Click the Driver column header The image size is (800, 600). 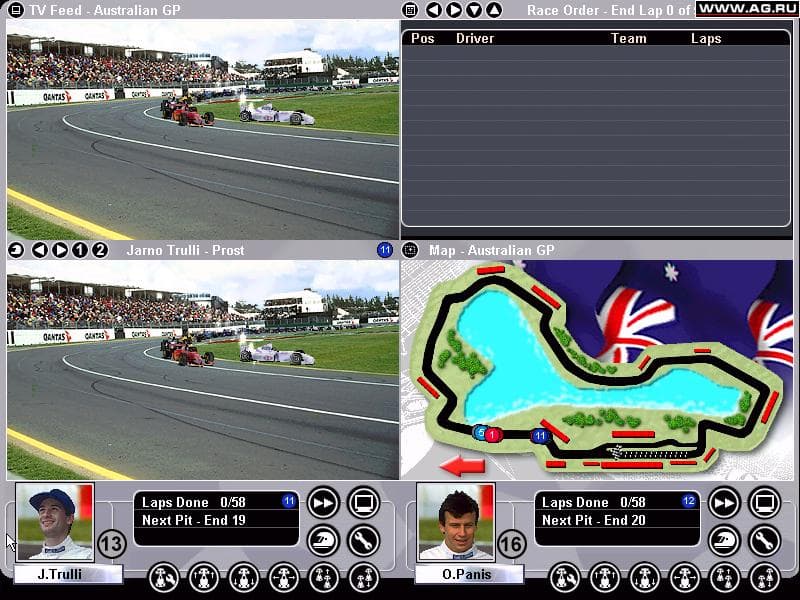click(x=474, y=38)
